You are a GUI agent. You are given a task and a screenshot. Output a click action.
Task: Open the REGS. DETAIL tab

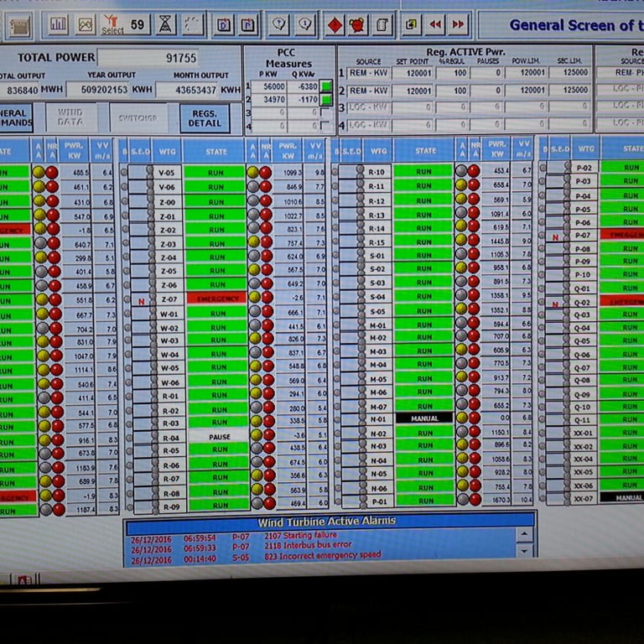(x=205, y=118)
